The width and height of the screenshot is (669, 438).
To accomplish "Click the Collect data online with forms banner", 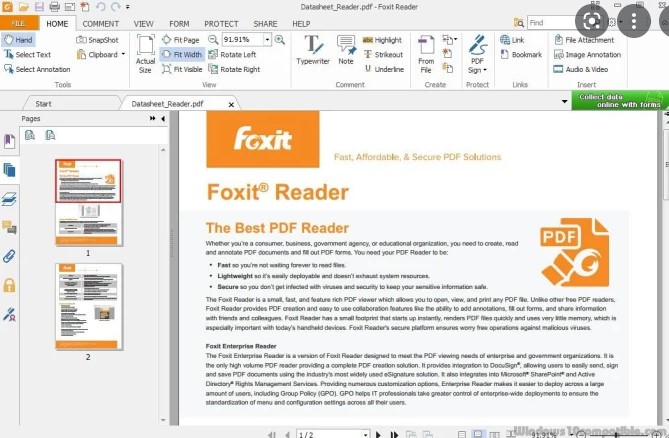I will click(620, 101).
